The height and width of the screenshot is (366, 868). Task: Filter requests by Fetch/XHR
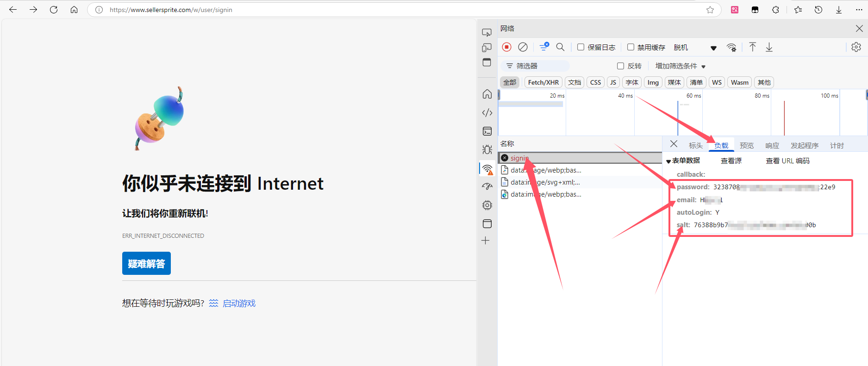[543, 82]
